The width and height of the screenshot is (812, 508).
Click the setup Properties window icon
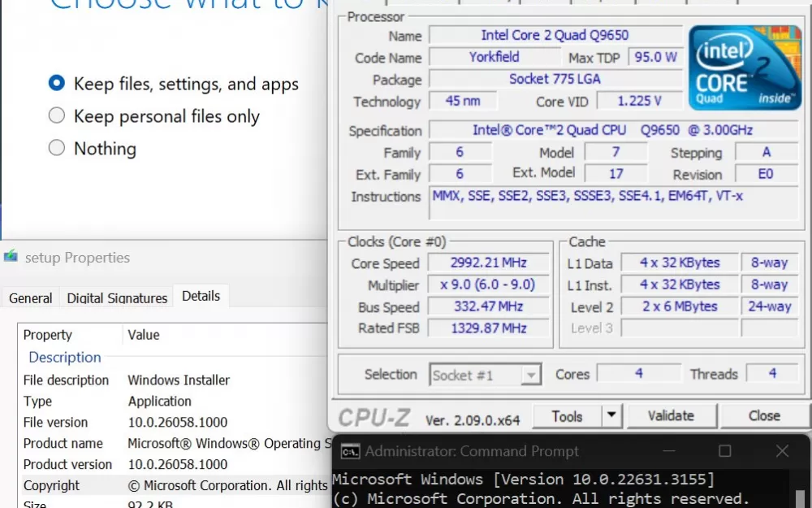coord(11,257)
